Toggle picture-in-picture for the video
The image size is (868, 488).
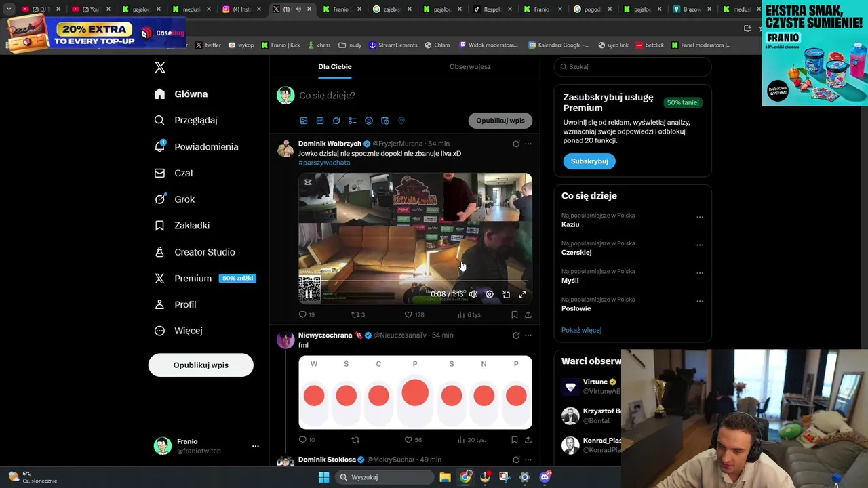(506, 294)
